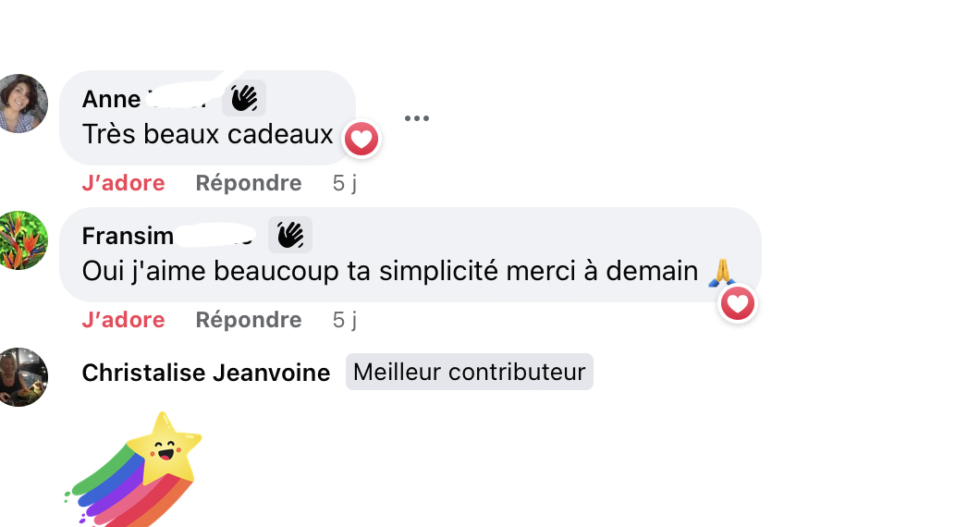Click Fransim's name on the comment

(x=128, y=236)
